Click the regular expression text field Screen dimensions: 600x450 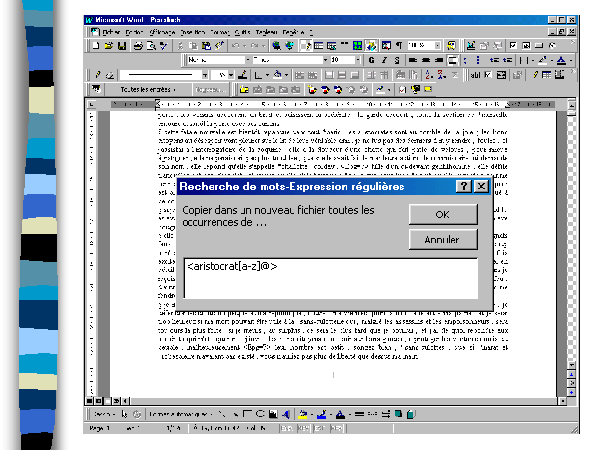(329, 277)
